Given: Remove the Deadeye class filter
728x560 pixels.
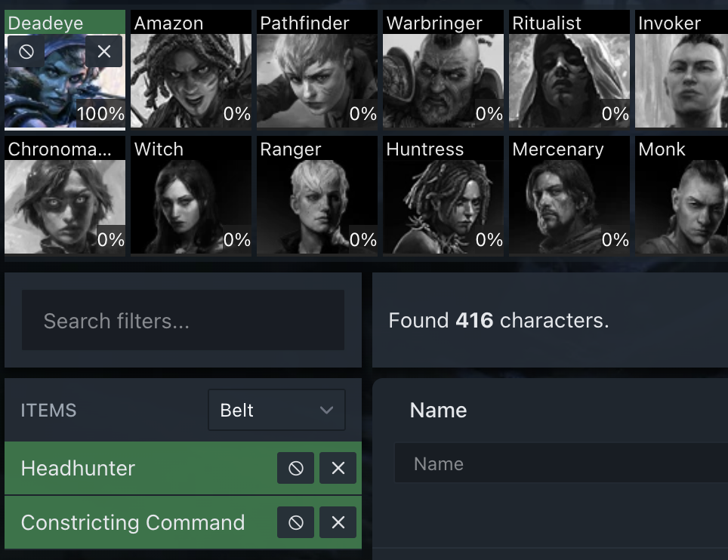Looking at the screenshot, I should coord(104,51).
